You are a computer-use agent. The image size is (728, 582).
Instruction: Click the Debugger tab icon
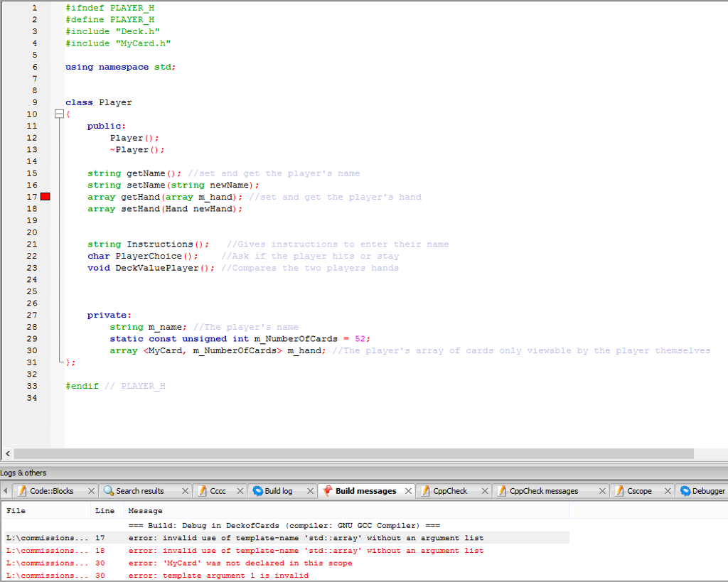(x=685, y=490)
